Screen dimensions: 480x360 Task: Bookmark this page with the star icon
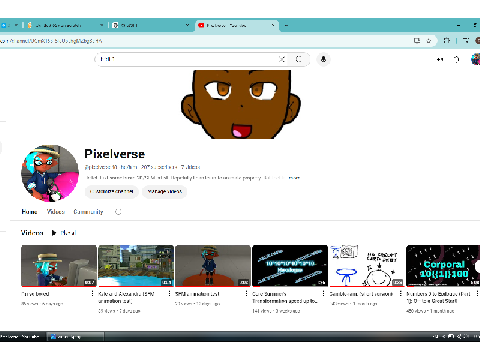click(429, 41)
